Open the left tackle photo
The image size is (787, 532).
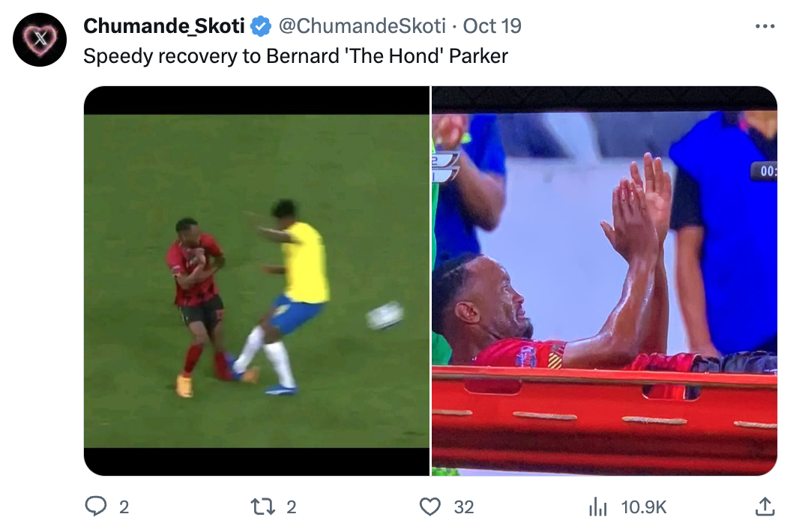[256, 281]
